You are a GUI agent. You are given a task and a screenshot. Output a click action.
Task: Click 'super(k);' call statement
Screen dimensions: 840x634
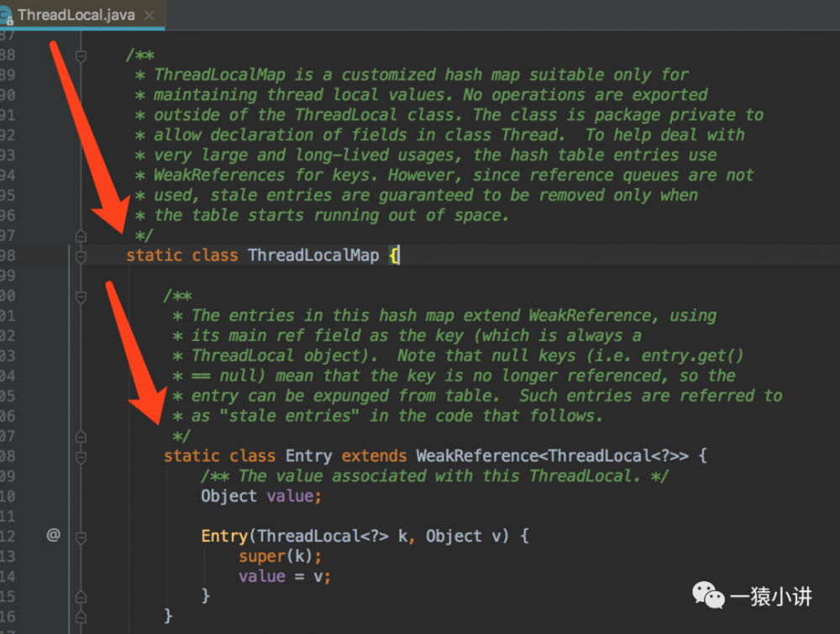click(x=281, y=557)
